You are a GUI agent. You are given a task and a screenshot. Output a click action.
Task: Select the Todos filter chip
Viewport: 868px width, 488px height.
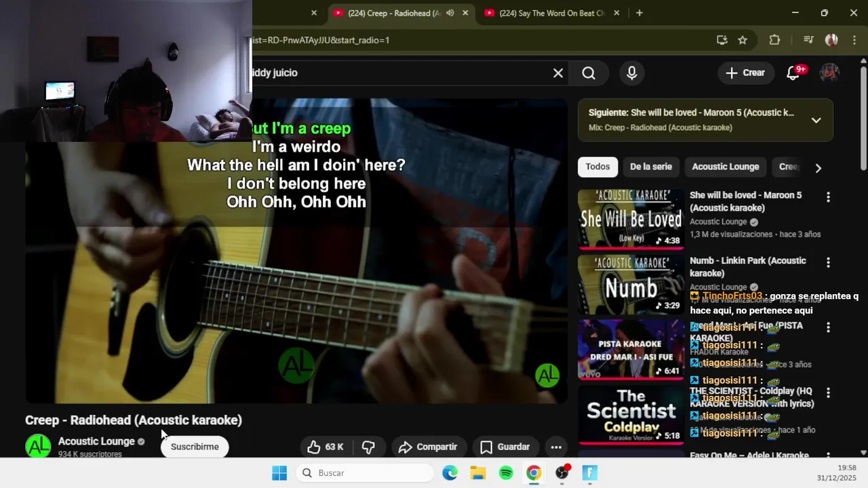(597, 167)
